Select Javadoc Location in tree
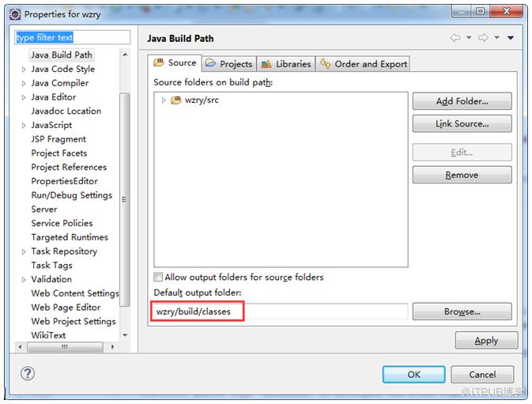 click(x=66, y=111)
